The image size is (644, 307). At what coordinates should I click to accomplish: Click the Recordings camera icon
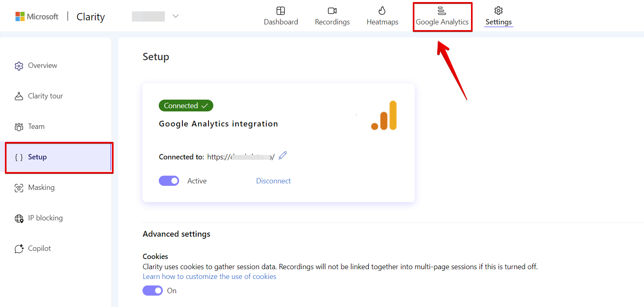point(332,11)
